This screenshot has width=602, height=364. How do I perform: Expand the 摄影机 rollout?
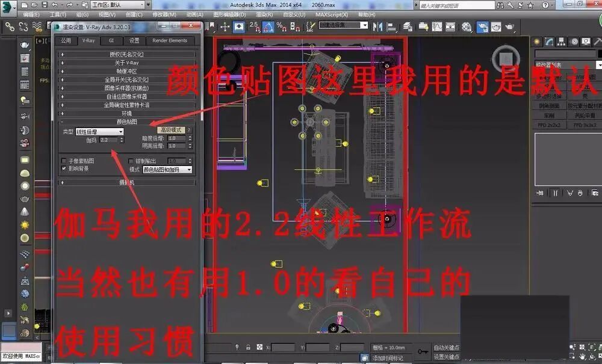[x=126, y=182]
